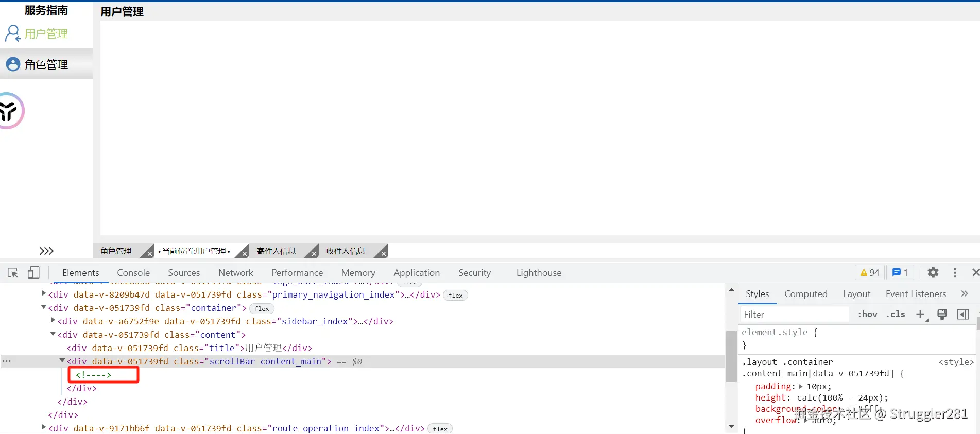980x434 pixels.
Task: Click the 1 issue message counter
Action: tap(900, 273)
